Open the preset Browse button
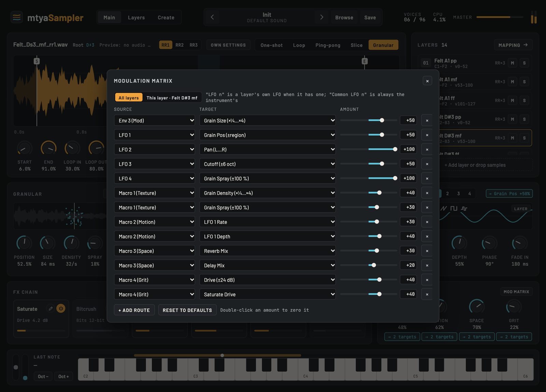 tap(344, 17)
